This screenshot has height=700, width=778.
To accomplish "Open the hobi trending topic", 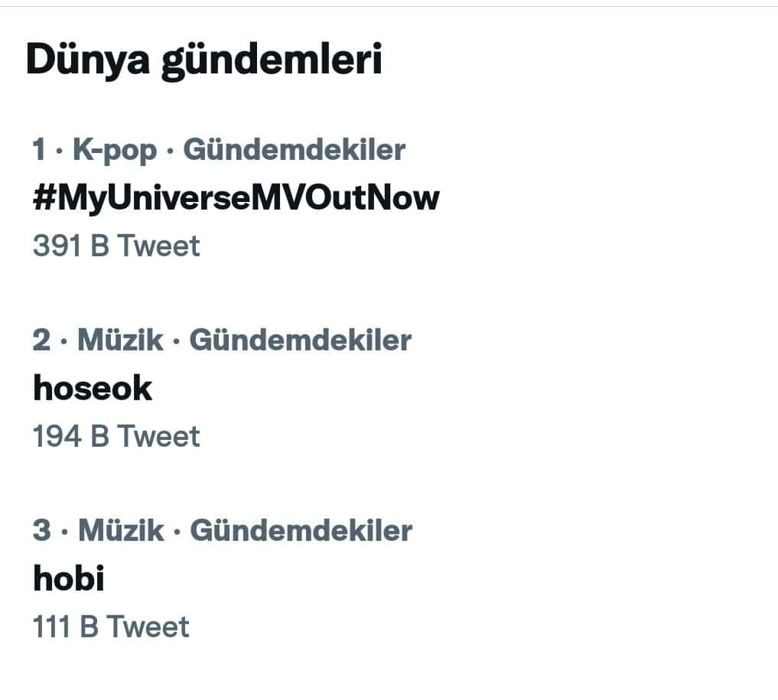I will (69, 579).
